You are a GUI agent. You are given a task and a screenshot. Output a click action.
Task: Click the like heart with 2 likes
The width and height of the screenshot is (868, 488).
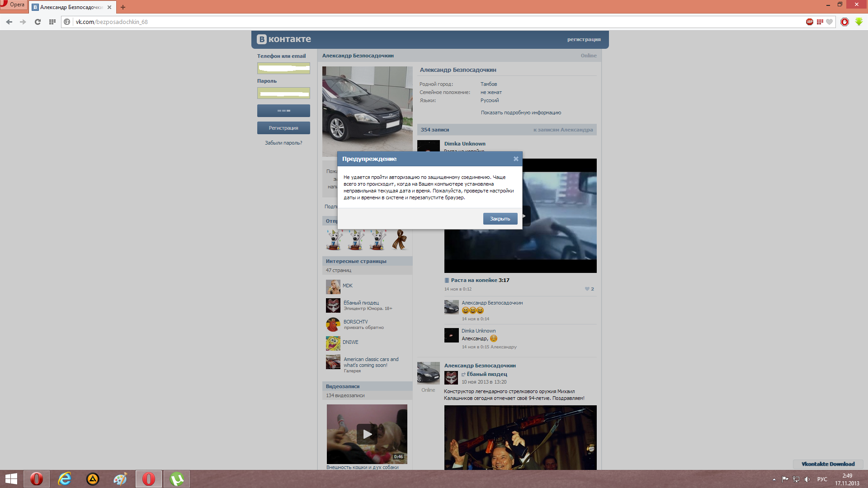tap(590, 289)
